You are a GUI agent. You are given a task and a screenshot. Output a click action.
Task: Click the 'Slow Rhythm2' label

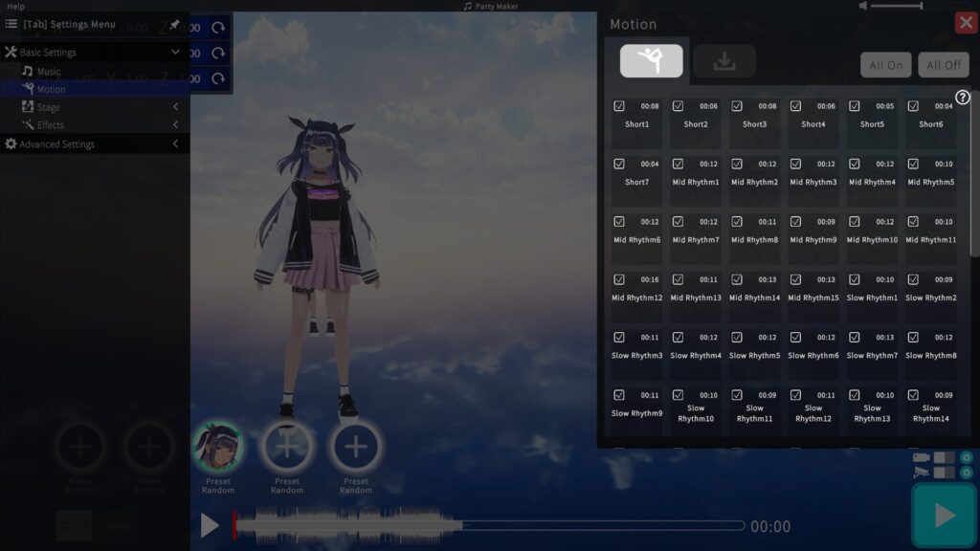point(930,298)
